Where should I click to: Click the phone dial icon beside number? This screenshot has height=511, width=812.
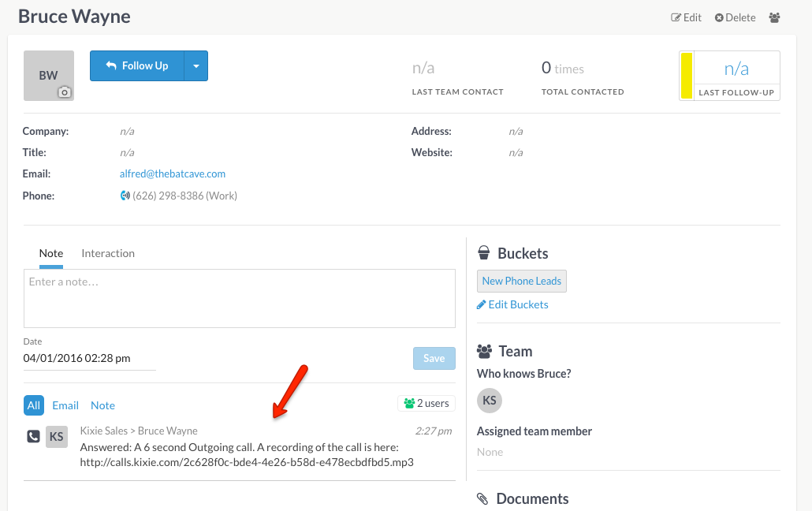point(125,196)
